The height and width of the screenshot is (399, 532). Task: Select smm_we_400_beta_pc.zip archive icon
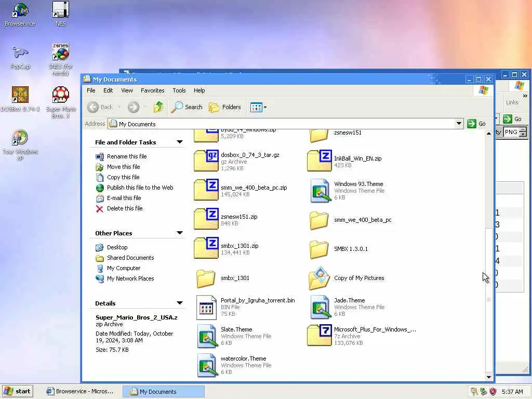pyautogui.click(x=206, y=190)
